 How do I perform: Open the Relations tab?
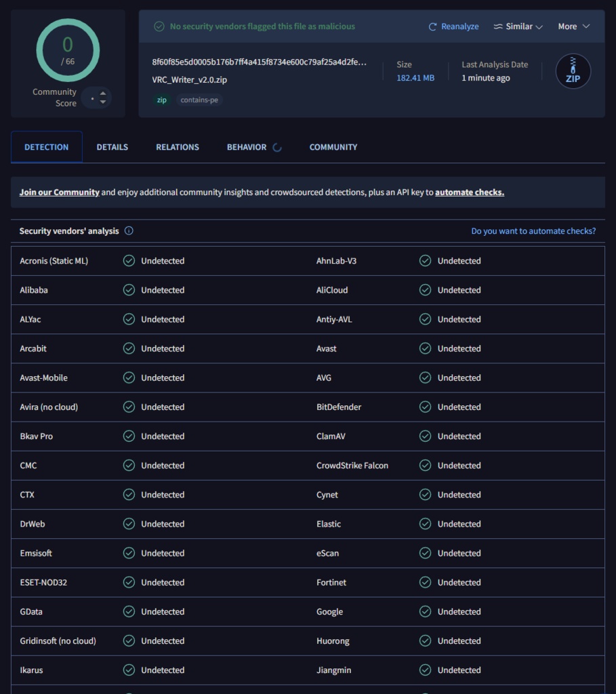(x=178, y=147)
